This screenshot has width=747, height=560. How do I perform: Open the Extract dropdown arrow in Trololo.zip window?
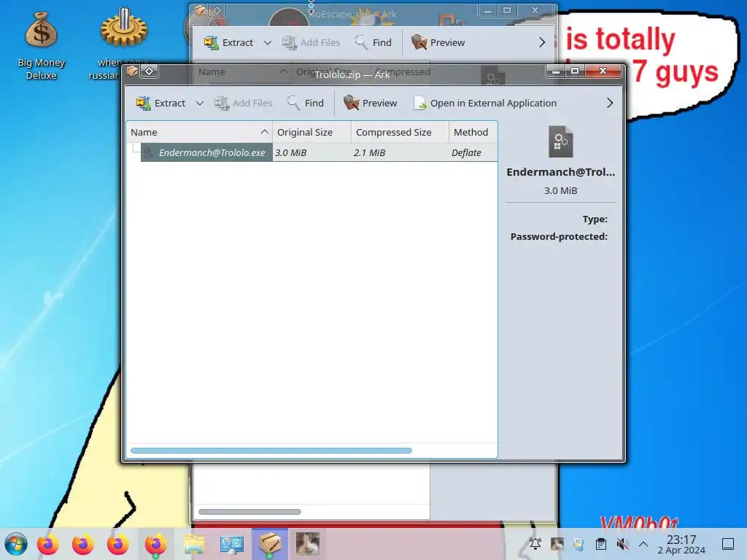200,103
